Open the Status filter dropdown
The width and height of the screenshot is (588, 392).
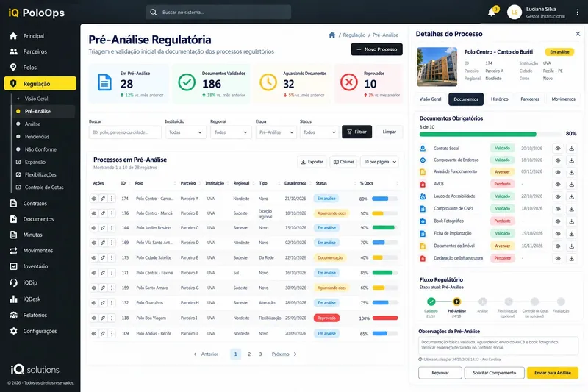[x=320, y=132]
